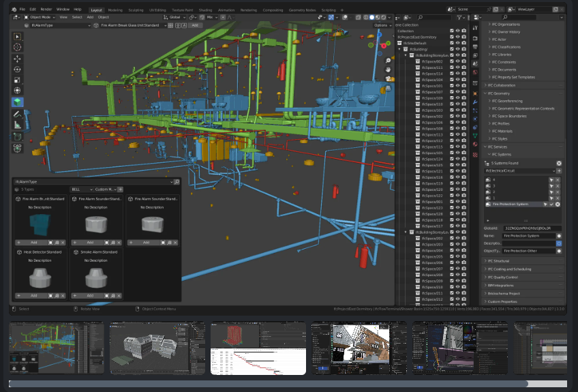Open the Tool properties tab
The image size is (578, 392).
[x=475, y=28]
